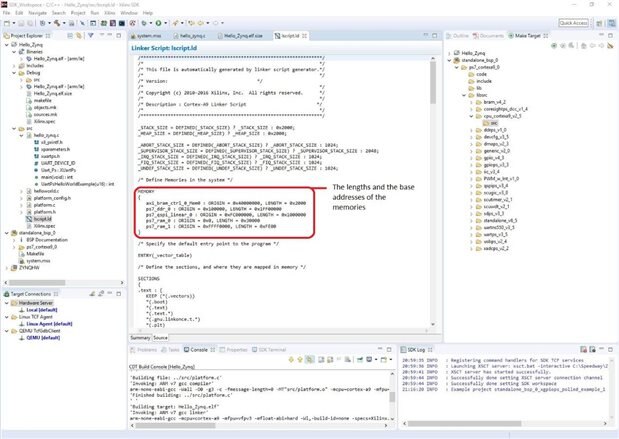Switch to the system.mss editor tab
The height and width of the screenshot is (439, 619).
coord(149,35)
